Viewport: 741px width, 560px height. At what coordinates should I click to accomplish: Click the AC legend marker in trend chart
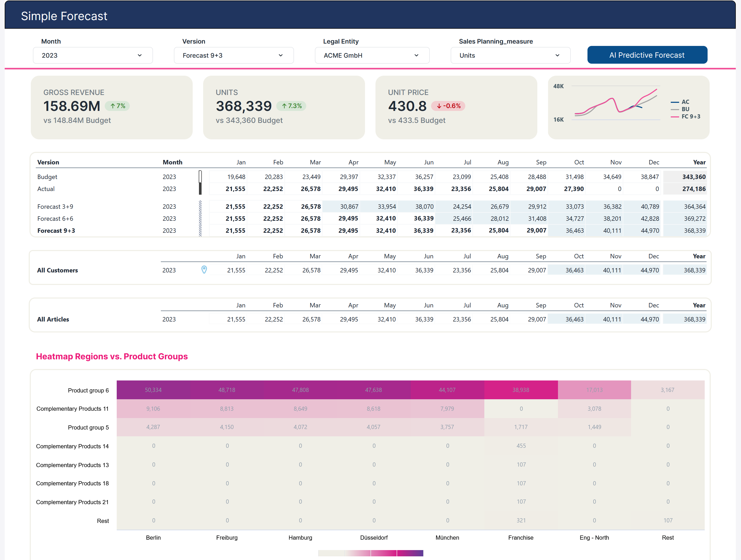675,102
